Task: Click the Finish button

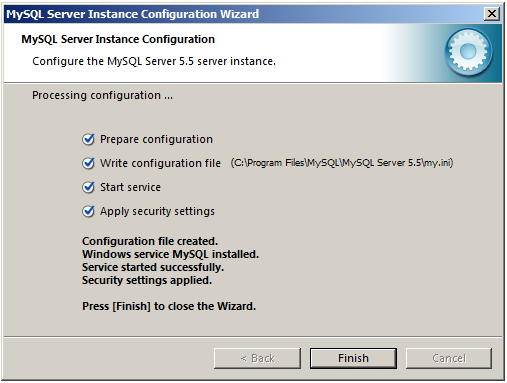Action: click(x=353, y=358)
